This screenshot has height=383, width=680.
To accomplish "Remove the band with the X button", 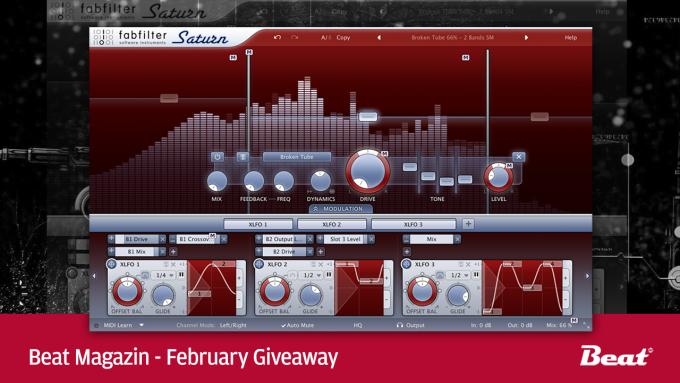I will tap(519, 157).
